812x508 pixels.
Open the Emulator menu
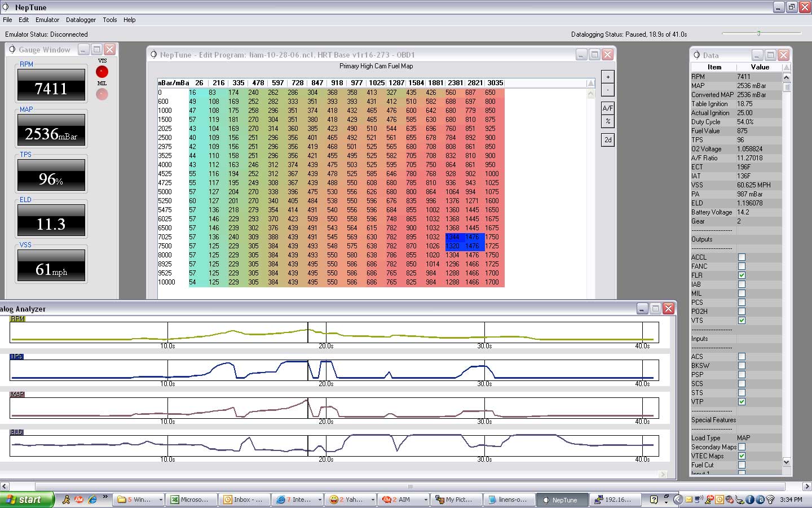47,20
